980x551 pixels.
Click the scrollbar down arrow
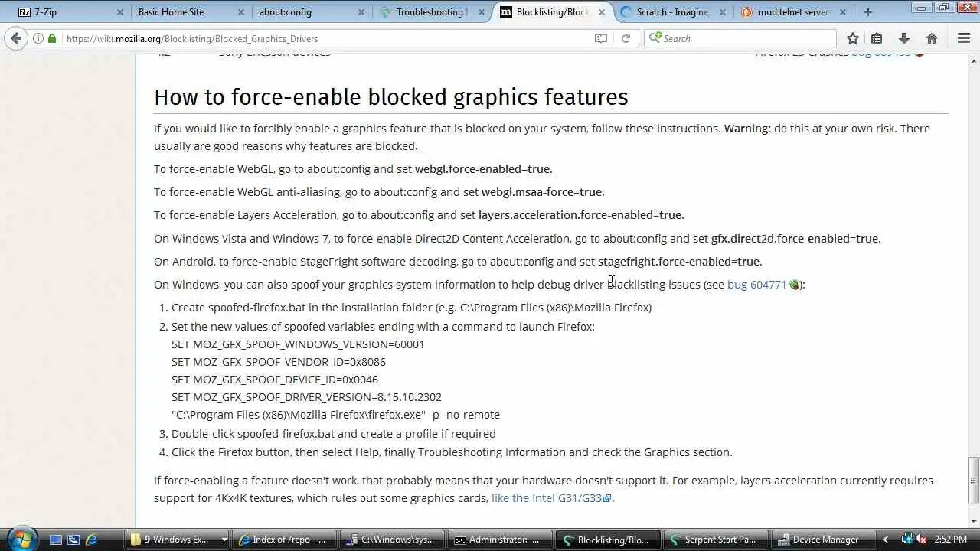(973, 520)
